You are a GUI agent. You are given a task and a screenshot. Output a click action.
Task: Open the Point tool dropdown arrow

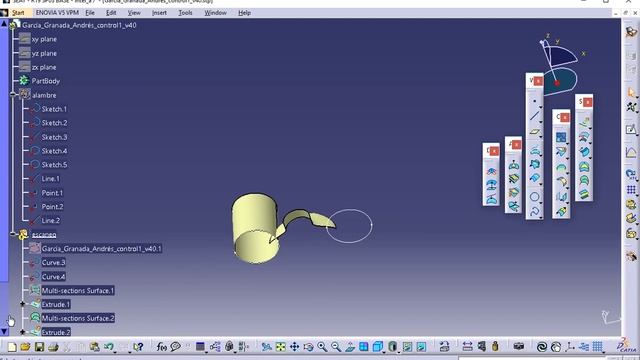click(540, 106)
